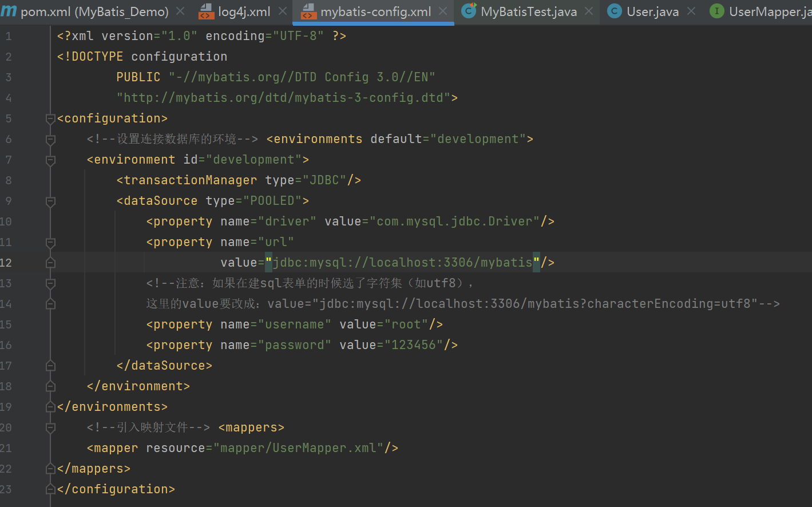This screenshot has width=812, height=507.
Task: Click line number 15 in the gutter
Action: click(x=6, y=324)
